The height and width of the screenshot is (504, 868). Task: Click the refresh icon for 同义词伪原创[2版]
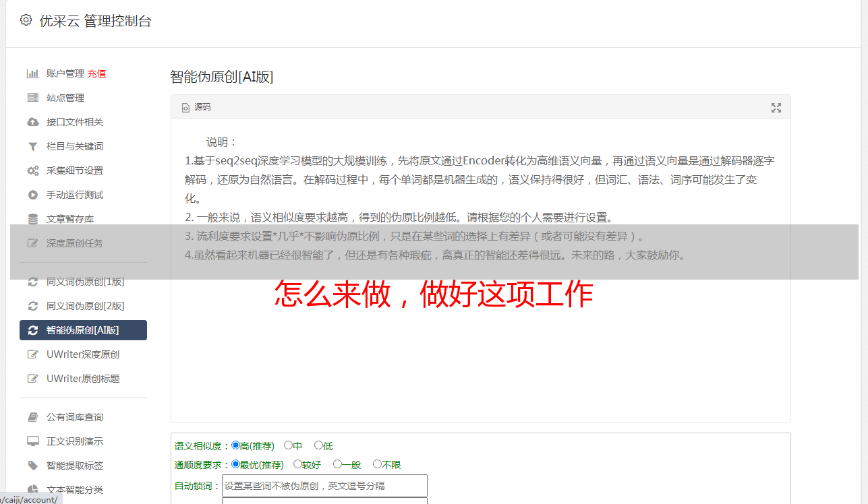32,306
